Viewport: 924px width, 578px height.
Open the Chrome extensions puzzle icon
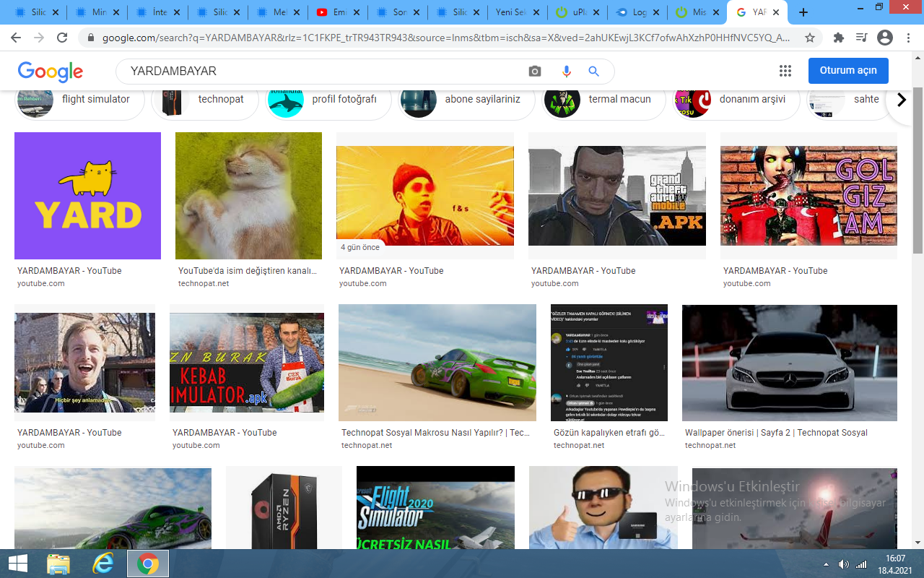pos(838,38)
